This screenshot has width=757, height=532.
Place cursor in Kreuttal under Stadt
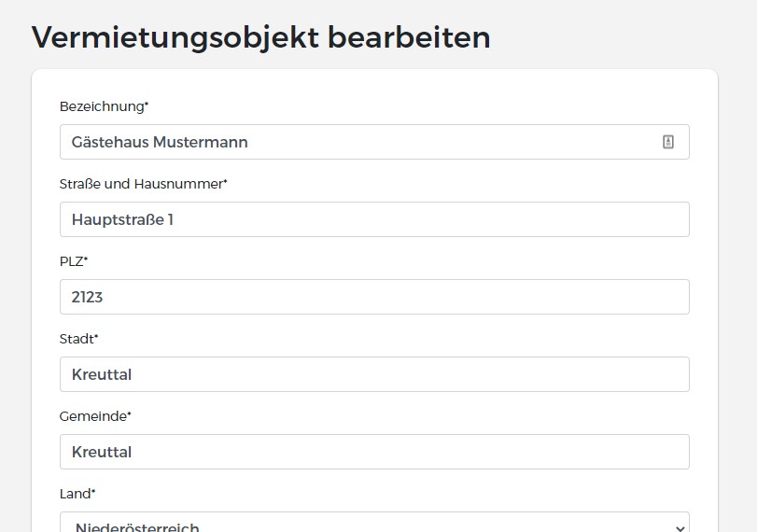pos(102,374)
